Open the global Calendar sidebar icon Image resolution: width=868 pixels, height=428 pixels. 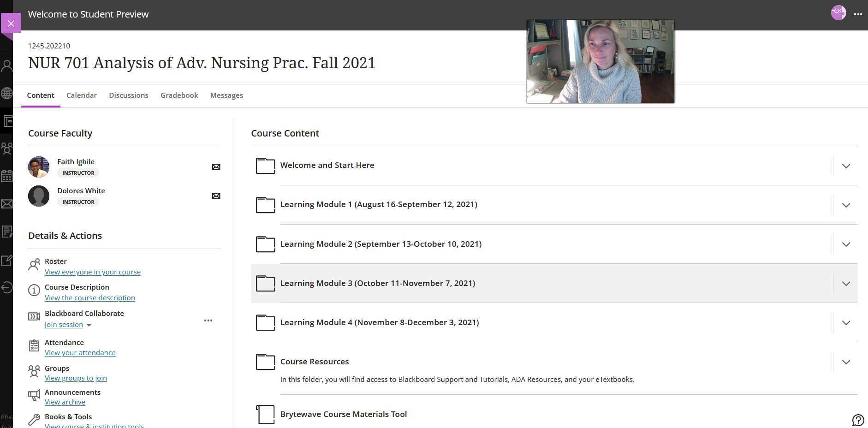point(7,176)
